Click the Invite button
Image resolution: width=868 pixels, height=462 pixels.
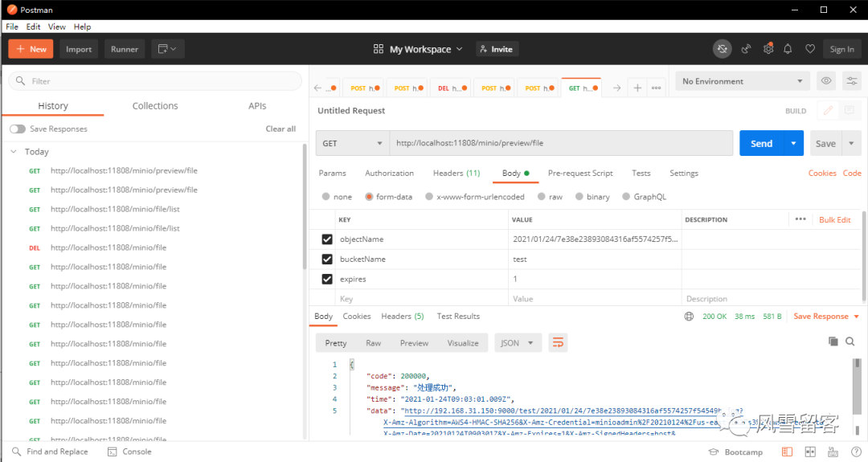pos(497,49)
